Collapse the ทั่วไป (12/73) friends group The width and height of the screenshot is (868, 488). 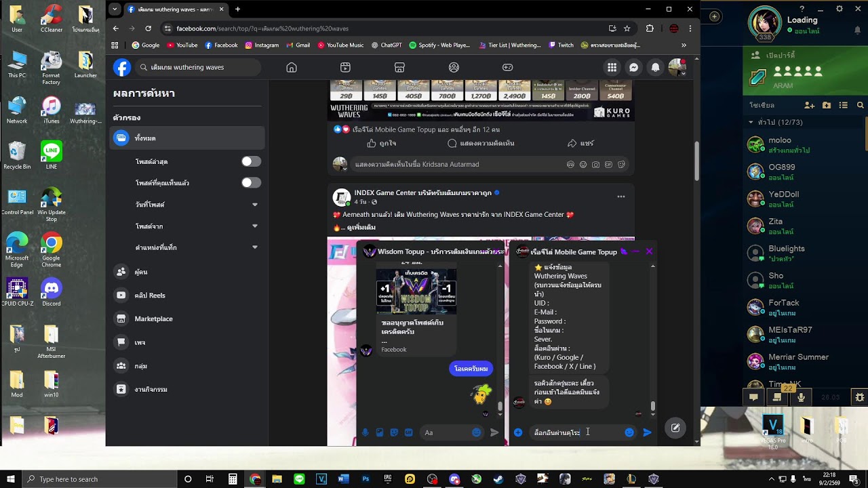(751, 123)
